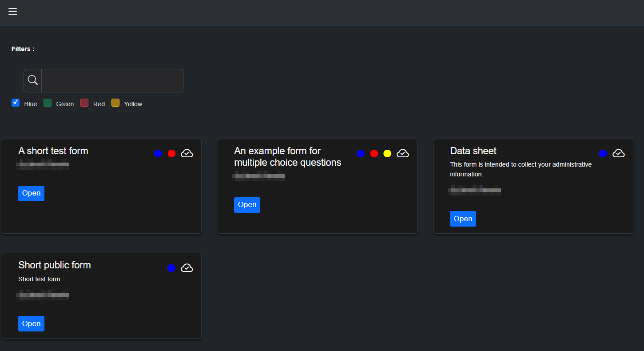Click blue dot on A short test form
Viewport: 644px width, 351px height.
point(158,153)
